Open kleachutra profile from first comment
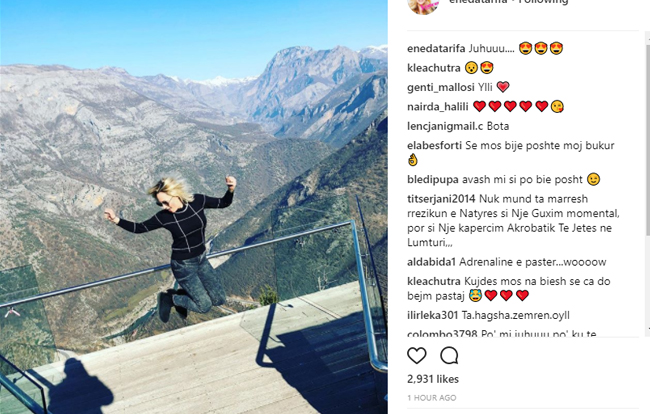The image size is (650, 414). tap(434, 68)
